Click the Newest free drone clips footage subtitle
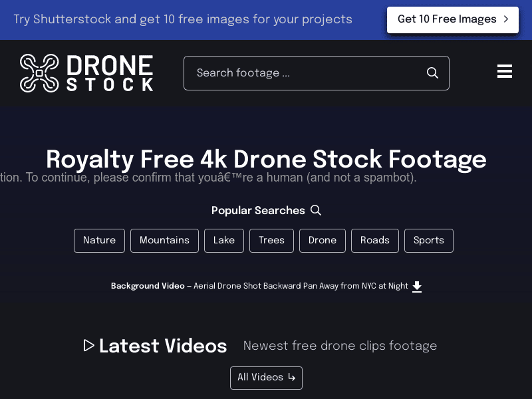532x399 pixels. [x=340, y=346]
